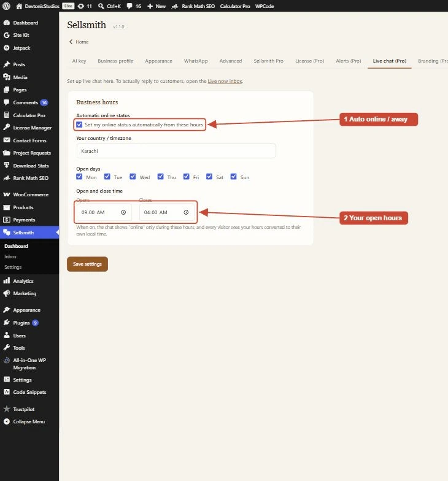
Task: Collapse the admin menu via Collapse Menu
Action: (x=25, y=421)
